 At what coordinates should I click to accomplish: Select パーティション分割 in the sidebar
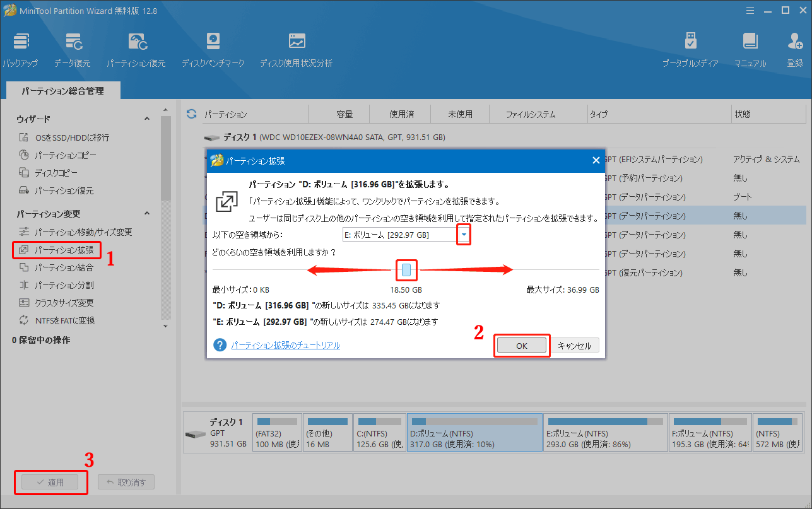click(x=57, y=285)
